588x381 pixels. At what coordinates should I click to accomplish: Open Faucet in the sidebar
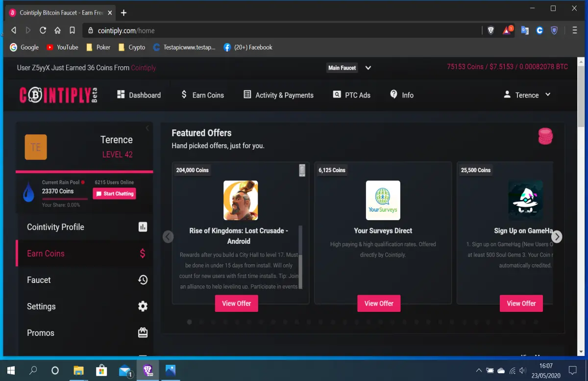pos(84,280)
